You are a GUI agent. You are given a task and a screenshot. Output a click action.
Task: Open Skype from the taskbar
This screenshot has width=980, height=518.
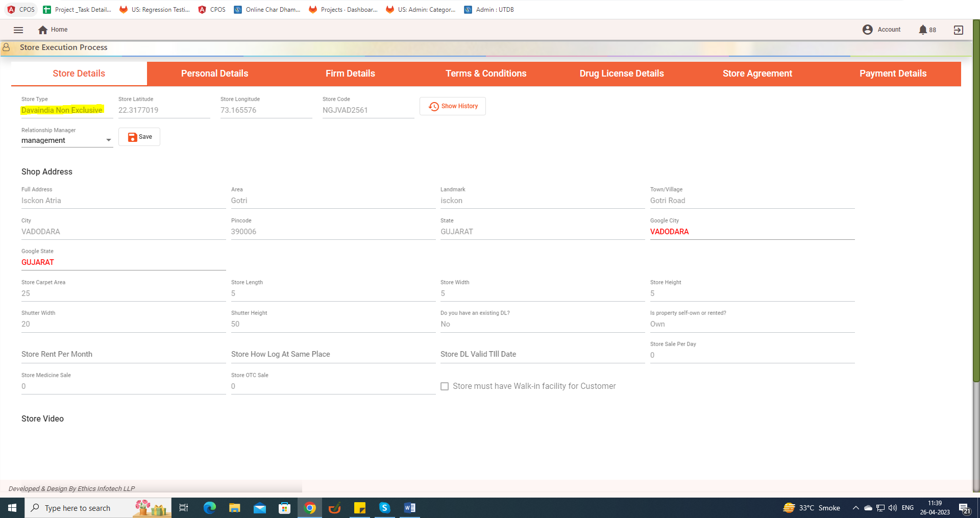(384, 508)
